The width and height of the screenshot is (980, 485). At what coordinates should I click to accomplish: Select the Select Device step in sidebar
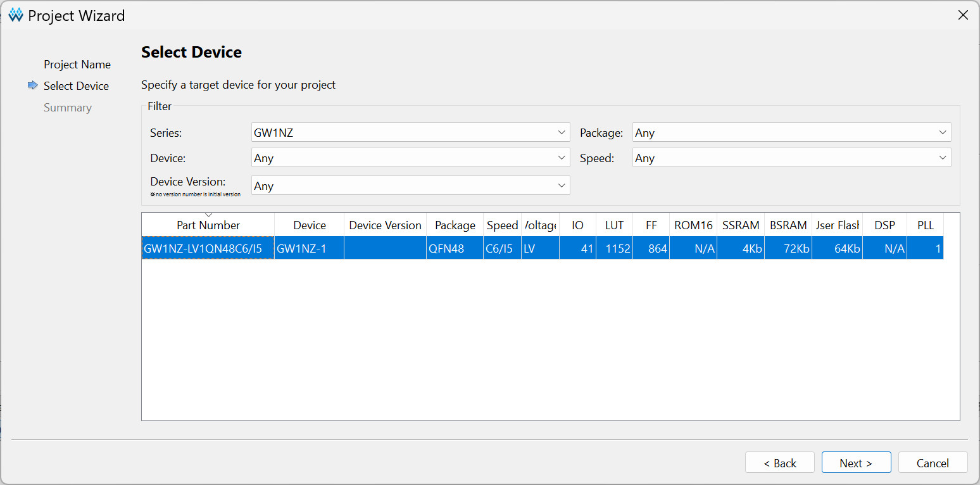coord(76,86)
